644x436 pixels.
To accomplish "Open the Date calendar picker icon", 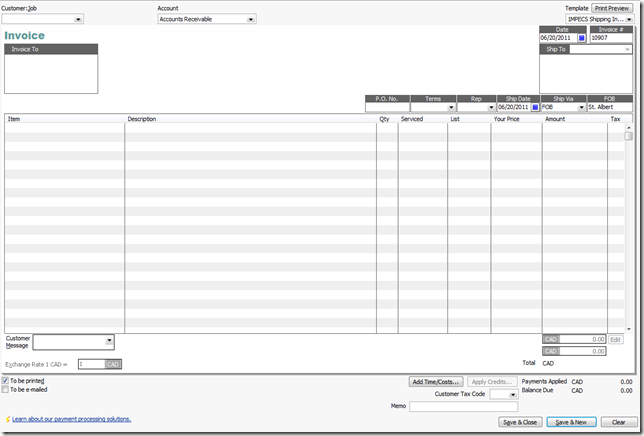I will point(581,38).
